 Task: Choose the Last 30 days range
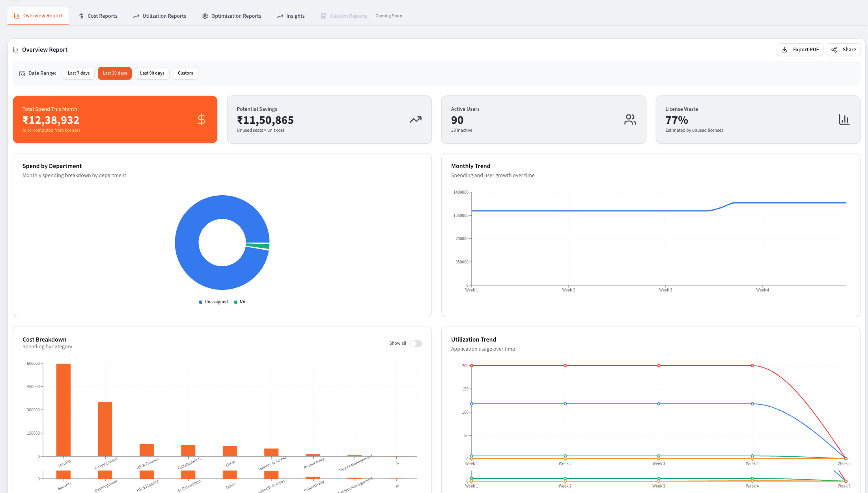click(x=115, y=73)
